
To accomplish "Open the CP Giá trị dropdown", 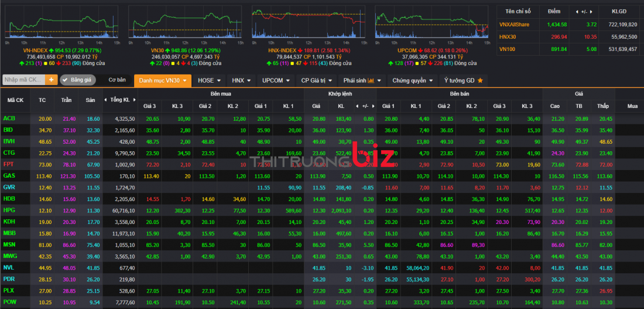I will tap(316, 81).
